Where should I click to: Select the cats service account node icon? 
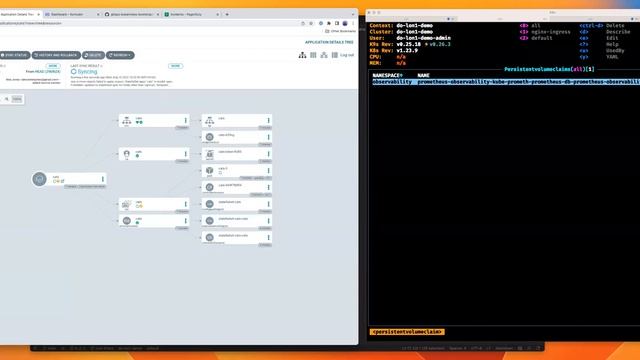127,154
